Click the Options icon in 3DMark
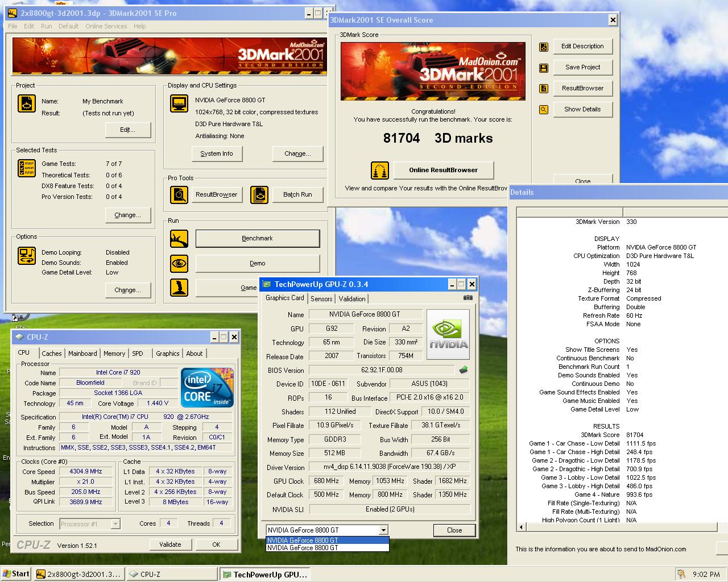The width and height of the screenshot is (728, 582). (x=27, y=256)
